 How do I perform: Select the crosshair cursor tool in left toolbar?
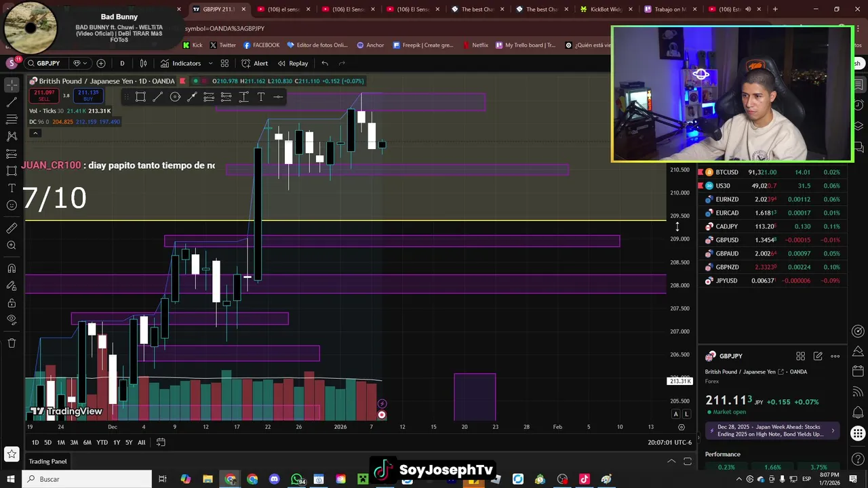(x=12, y=85)
